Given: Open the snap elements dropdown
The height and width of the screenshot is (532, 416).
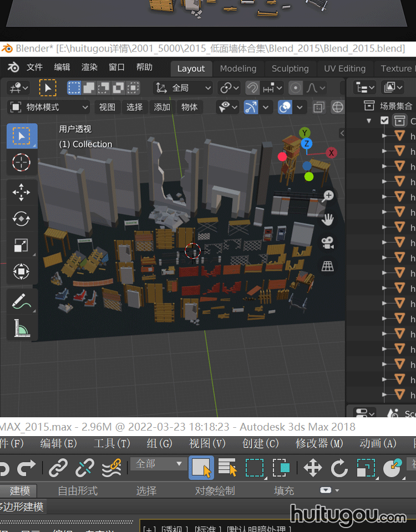Looking at the screenshot, I should [x=272, y=88].
